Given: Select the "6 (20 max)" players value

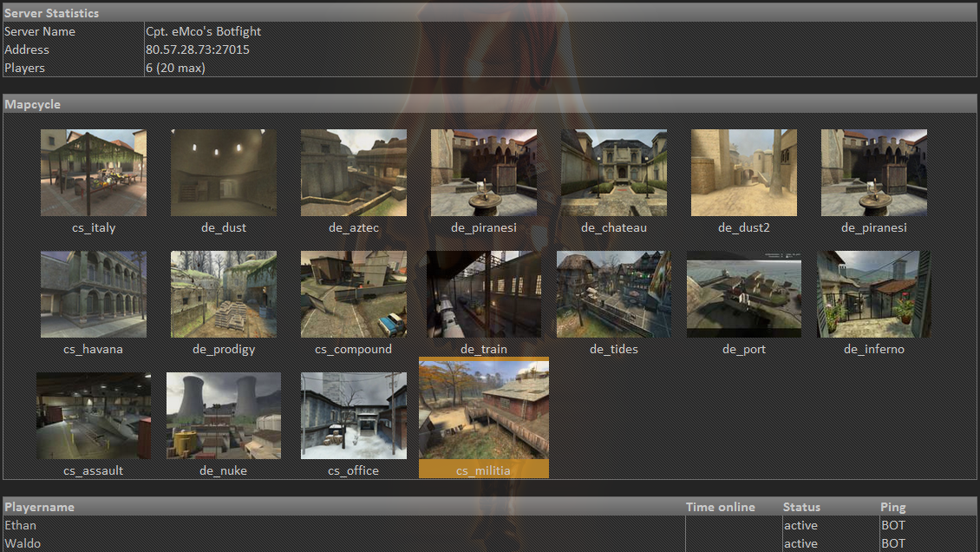Looking at the screenshot, I should click(176, 68).
